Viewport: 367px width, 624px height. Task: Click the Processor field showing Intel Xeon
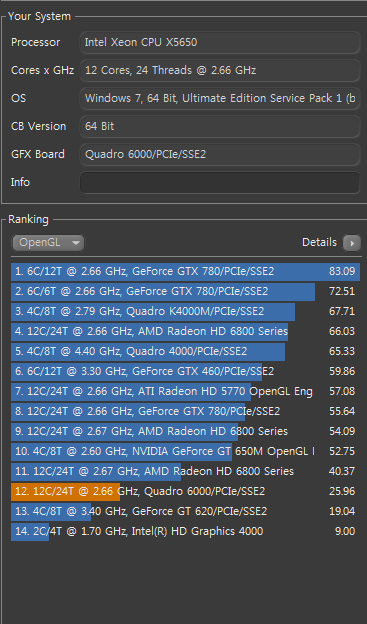(x=220, y=43)
